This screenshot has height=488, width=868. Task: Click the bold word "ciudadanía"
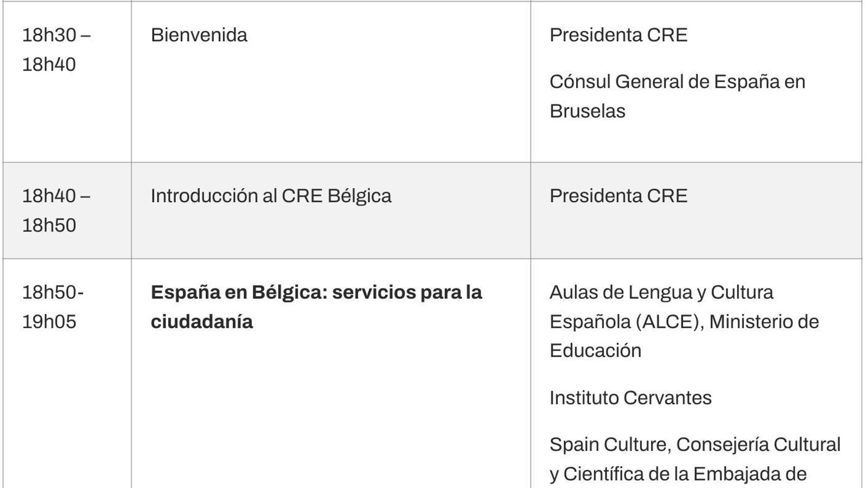201,322
